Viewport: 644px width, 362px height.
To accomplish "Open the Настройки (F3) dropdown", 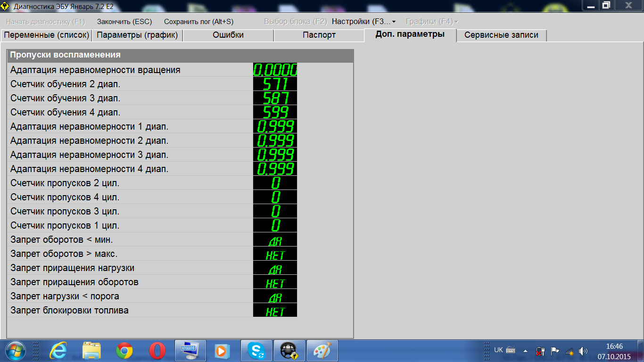I will (364, 22).
